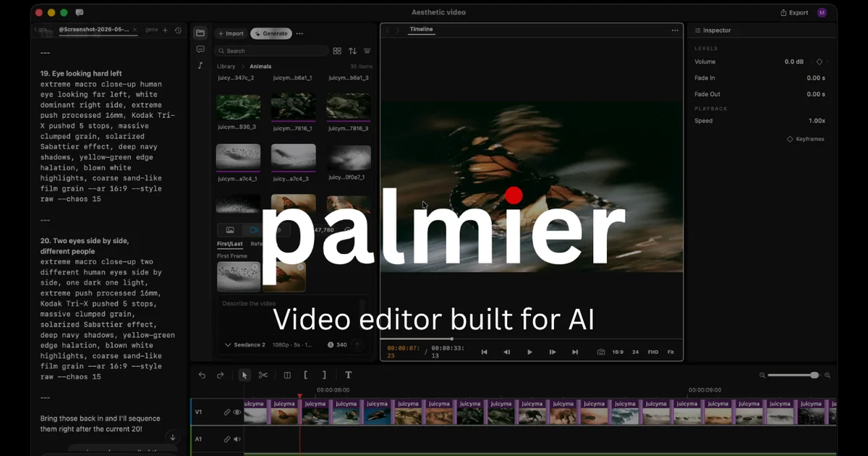Open the library filter lines icon
The height and width of the screenshot is (456, 868).
coord(367,51)
